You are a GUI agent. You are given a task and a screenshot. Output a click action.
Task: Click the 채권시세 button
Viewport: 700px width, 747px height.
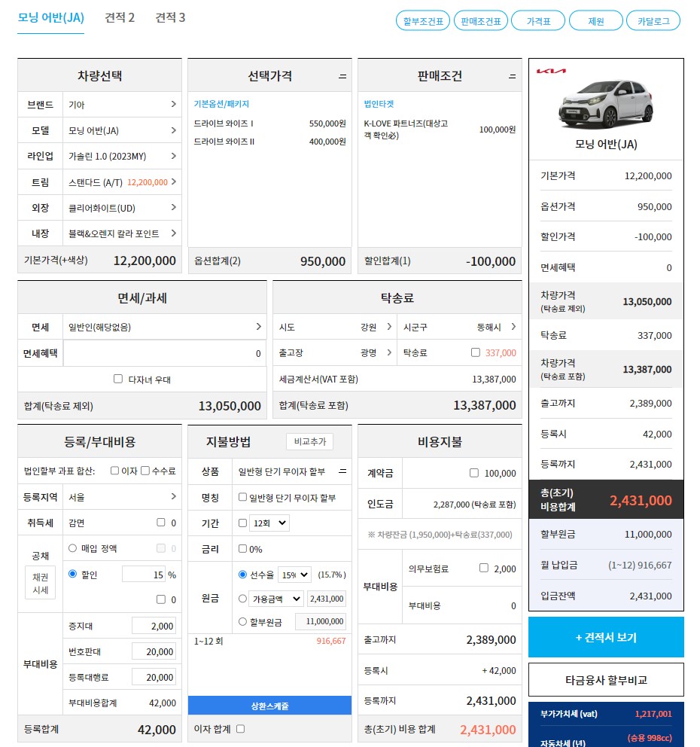(41, 583)
